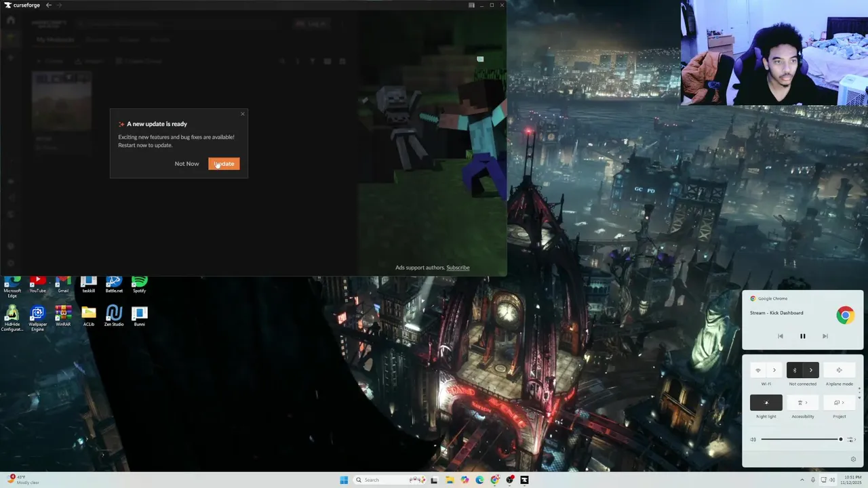Image resolution: width=868 pixels, height=488 pixels.
Task: Open the ACLib folder on desktop
Action: point(88,317)
